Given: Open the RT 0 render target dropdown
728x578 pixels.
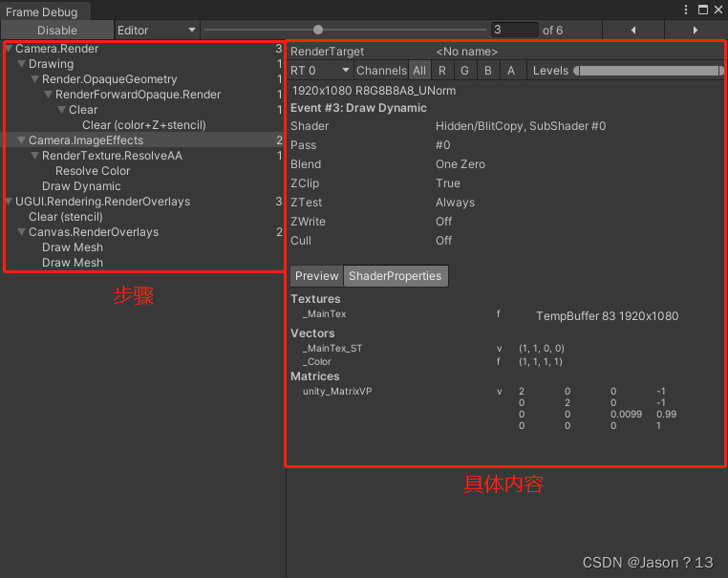Looking at the screenshot, I should [x=320, y=71].
